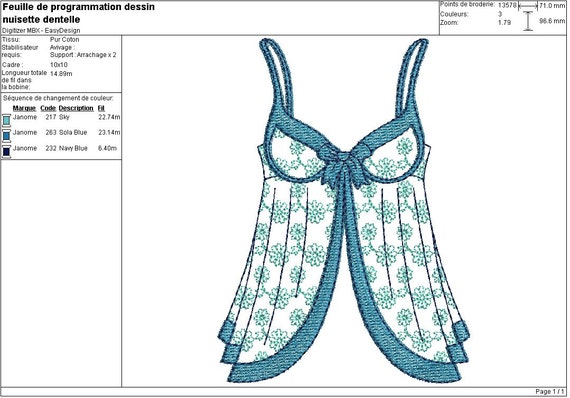
Task: Click the Cadre 10x10 hoop value
Action: [x=59, y=65]
